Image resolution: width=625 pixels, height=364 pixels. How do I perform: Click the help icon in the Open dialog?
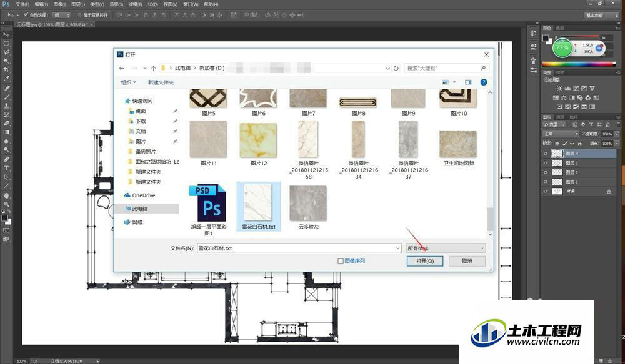tap(484, 82)
